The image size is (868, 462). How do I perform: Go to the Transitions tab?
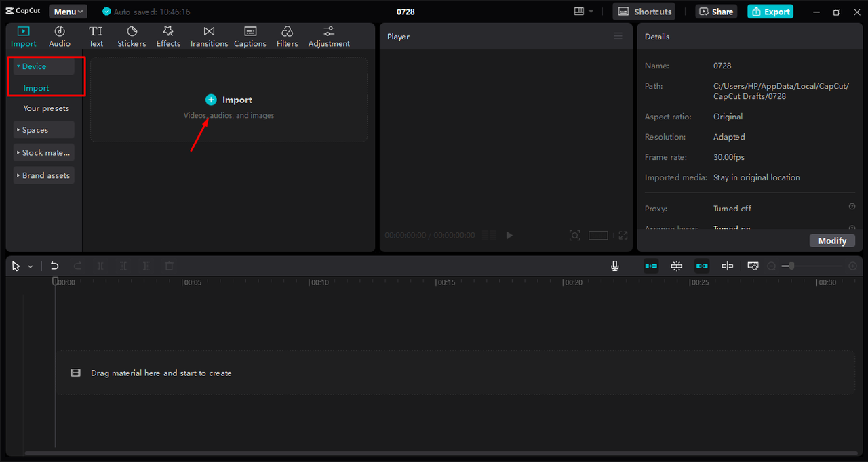pos(209,37)
